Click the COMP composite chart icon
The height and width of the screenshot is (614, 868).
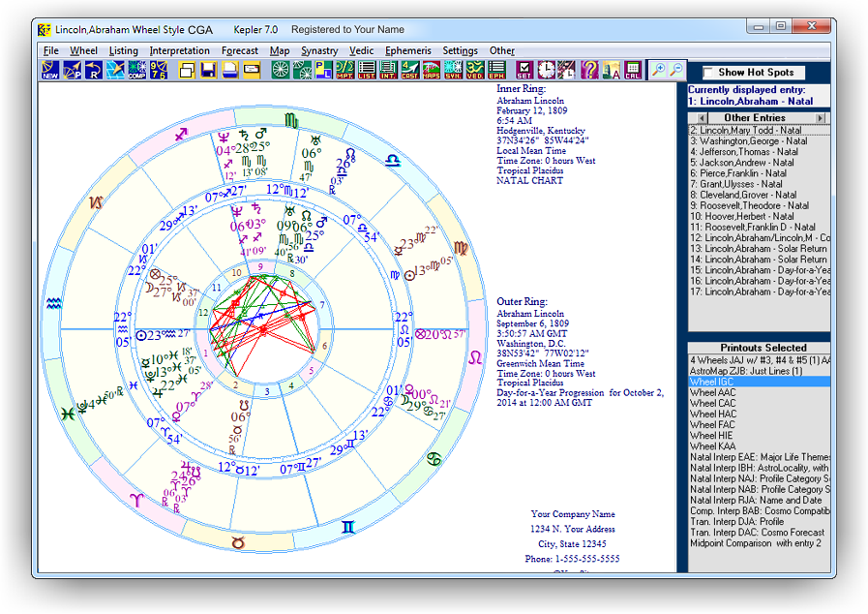(x=136, y=70)
